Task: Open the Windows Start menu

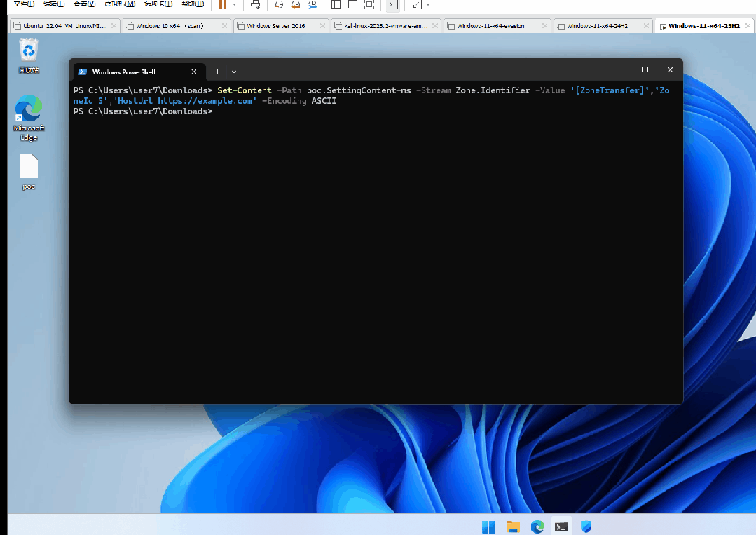Action: pyautogui.click(x=488, y=527)
